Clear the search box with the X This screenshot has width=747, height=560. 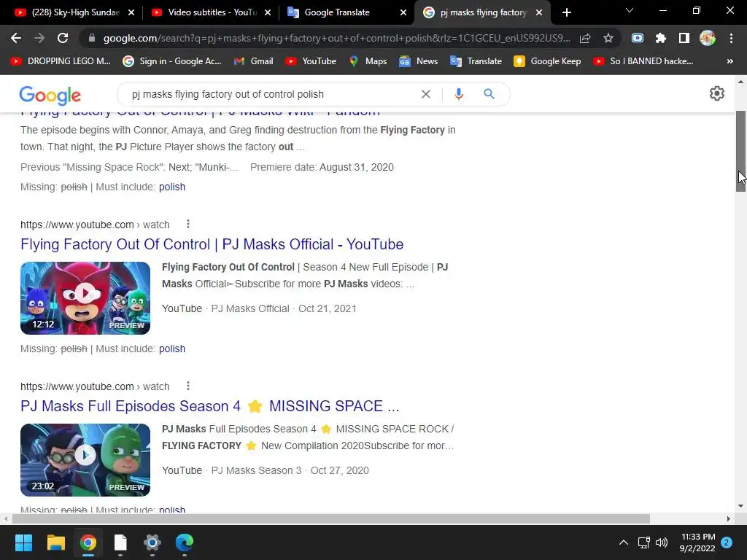click(x=426, y=94)
